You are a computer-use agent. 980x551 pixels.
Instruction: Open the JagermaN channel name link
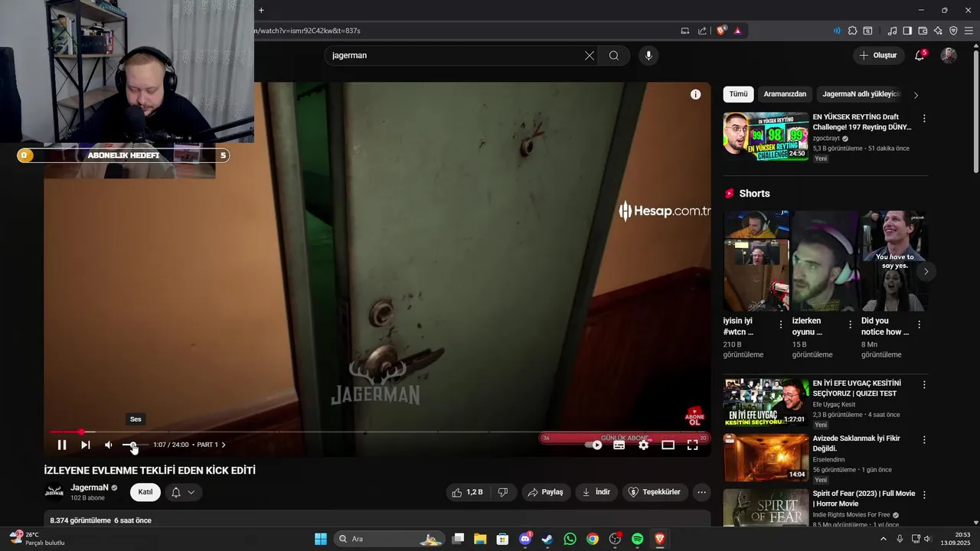tap(90, 487)
